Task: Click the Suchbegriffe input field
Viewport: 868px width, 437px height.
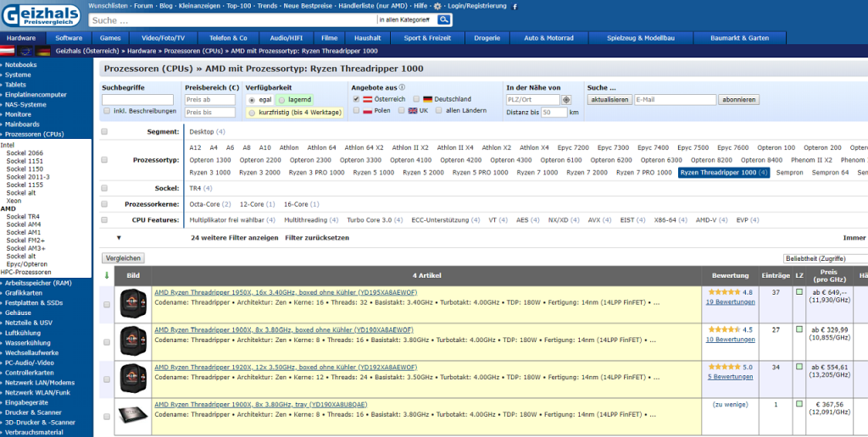Action: tap(137, 100)
